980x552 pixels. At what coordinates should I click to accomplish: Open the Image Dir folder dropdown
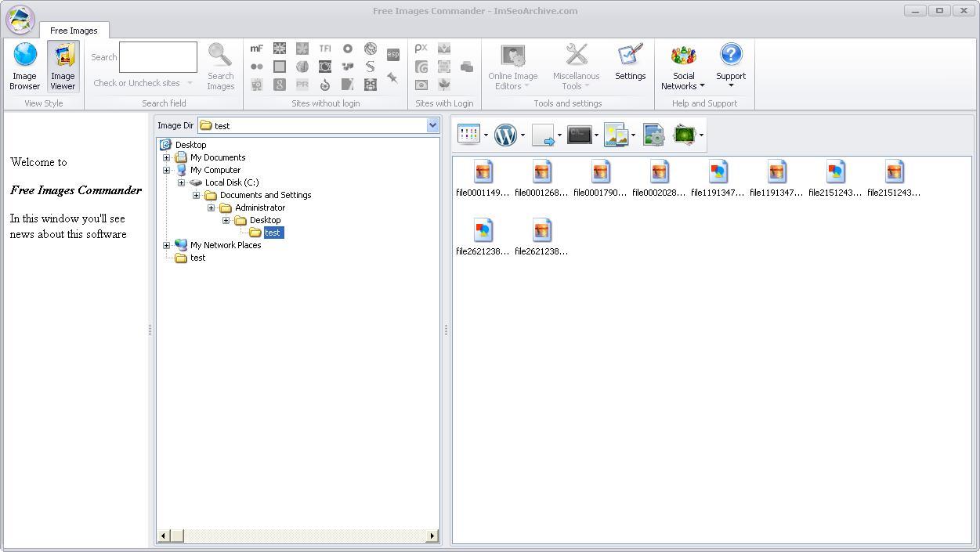(x=432, y=125)
